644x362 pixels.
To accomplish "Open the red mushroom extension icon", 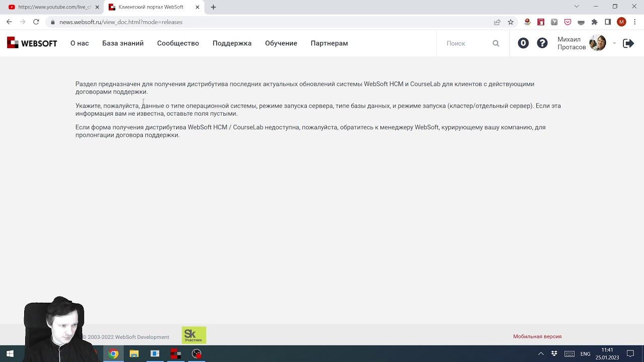I will (527, 22).
